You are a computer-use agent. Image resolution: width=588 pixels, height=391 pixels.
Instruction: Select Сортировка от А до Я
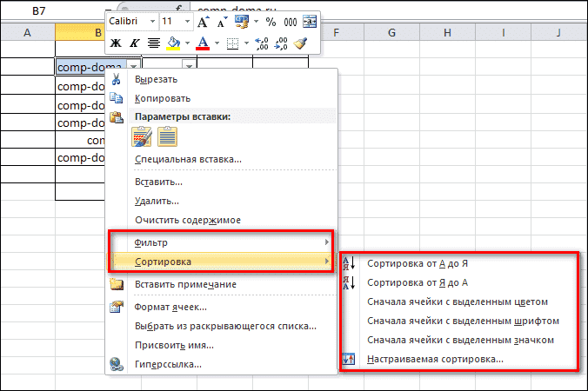[x=423, y=262]
